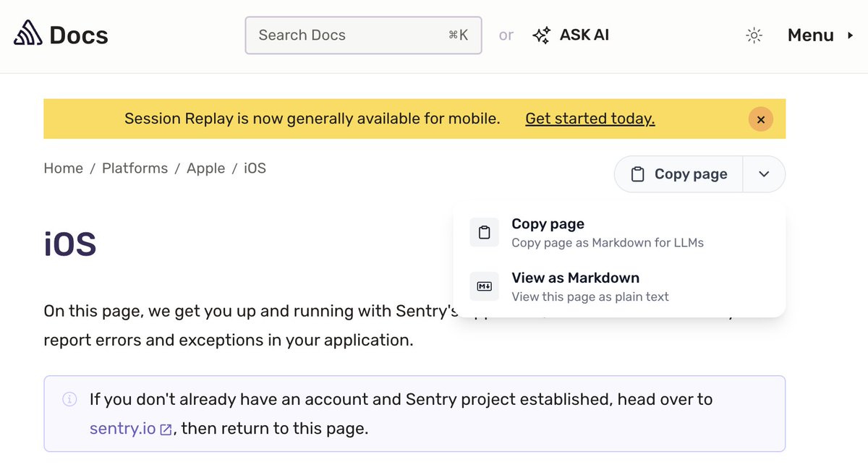Go to Home breadcrumb

click(64, 168)
